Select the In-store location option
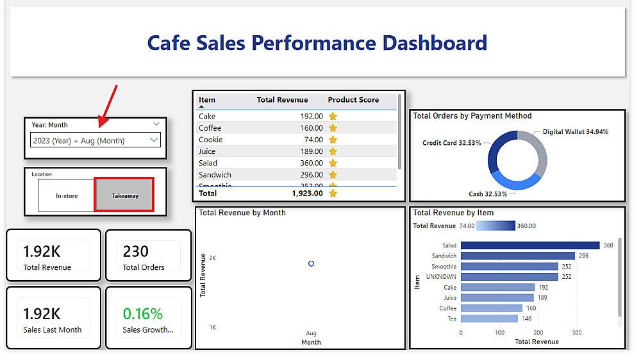The image size is (641, 364). tap(66, 195)
